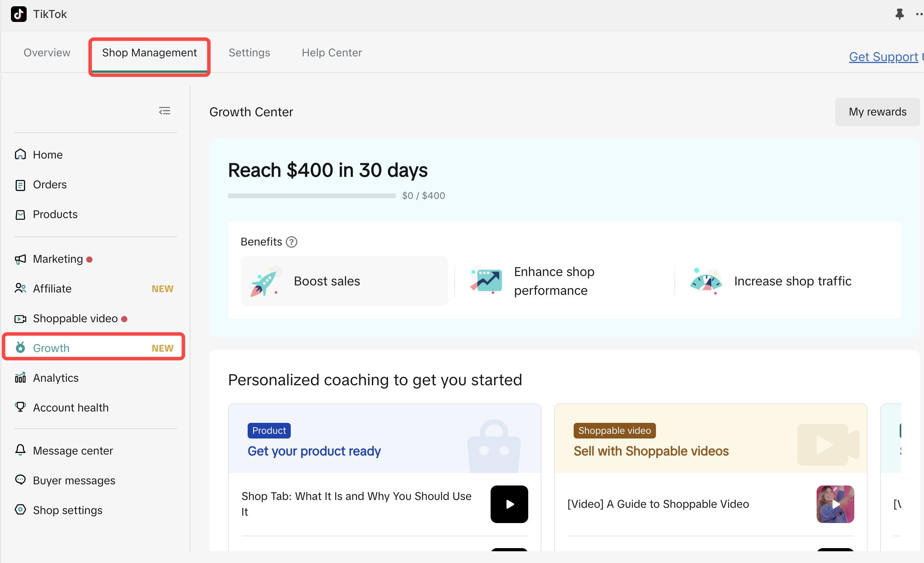Click the Get Support link
This screenshot has height=563, width=924.
coord(883,57)
